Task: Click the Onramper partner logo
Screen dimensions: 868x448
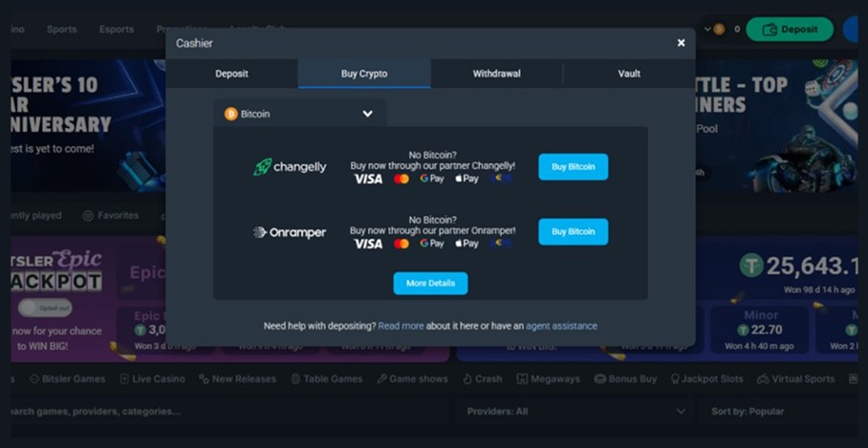Action: click(x=290, y=232)
